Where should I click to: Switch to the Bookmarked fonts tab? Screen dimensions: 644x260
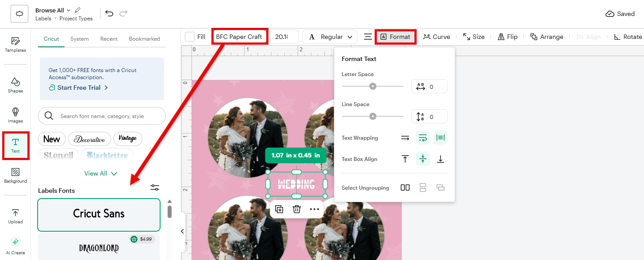(145, 39)
